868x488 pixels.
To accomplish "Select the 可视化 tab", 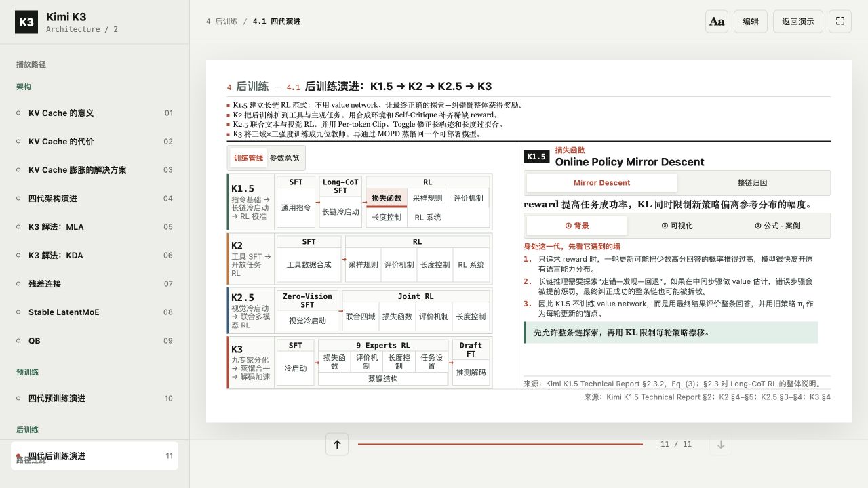I will point(677,226).
